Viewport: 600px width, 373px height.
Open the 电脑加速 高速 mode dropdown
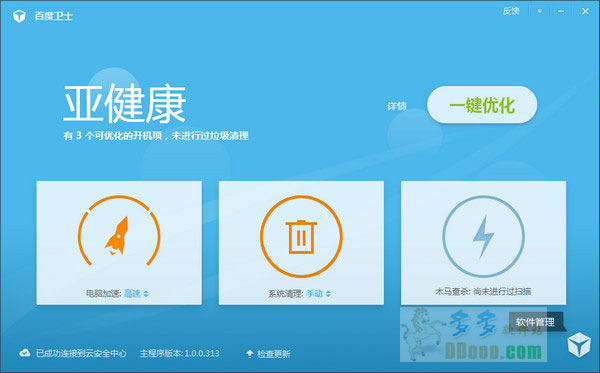(x=136, y=293)
